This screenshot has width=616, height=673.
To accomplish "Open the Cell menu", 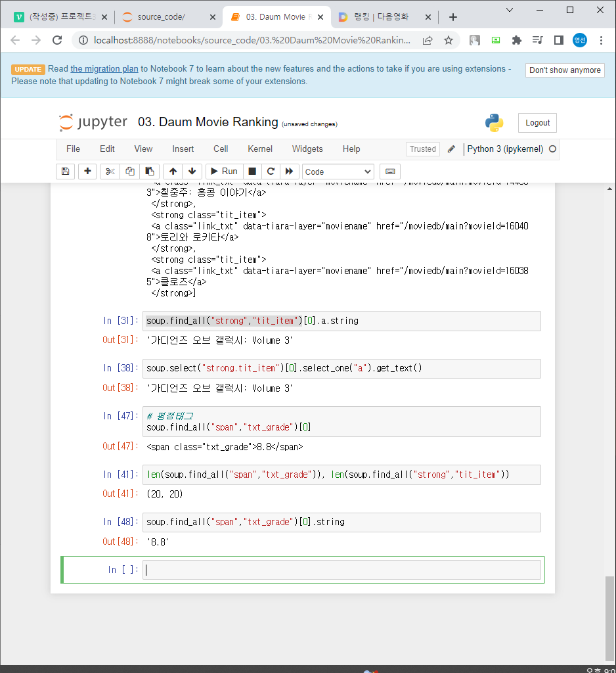I will tap(221, 149).
